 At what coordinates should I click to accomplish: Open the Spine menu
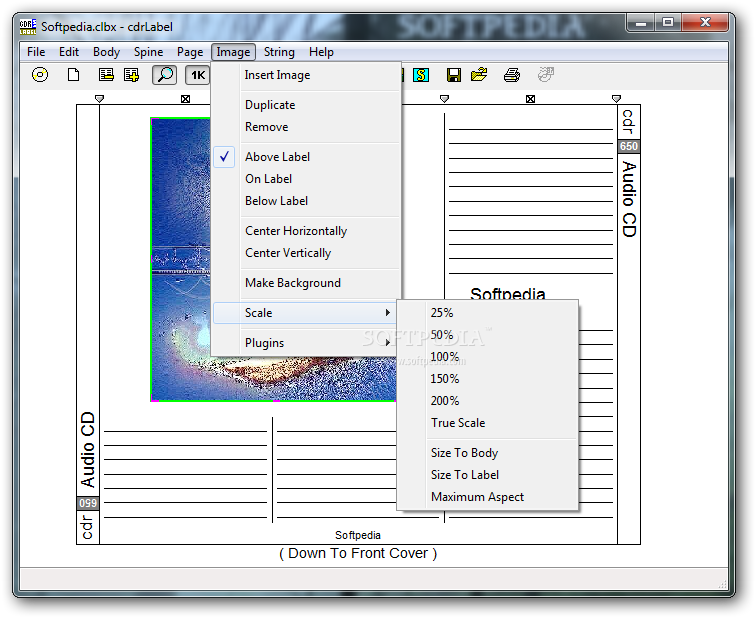[x=148, y=52]
